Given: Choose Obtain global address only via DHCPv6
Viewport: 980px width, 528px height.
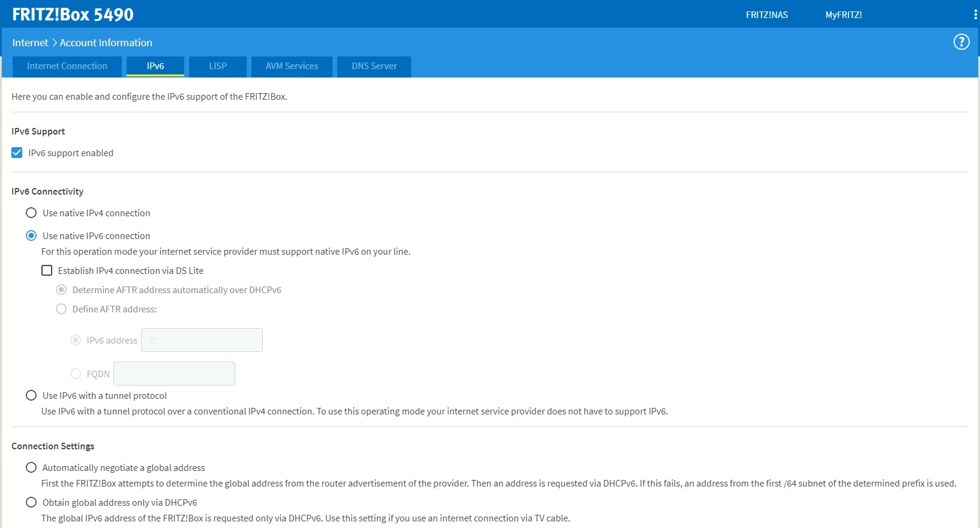Looking at the screenshot, I should (x=31, y=502).
